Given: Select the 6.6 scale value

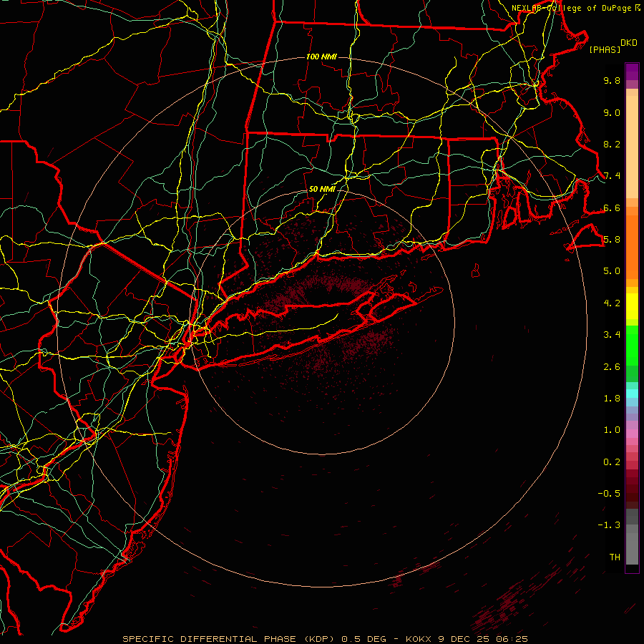Looking at the screenshot, I should pyautogui.click(x=612, y=208).
